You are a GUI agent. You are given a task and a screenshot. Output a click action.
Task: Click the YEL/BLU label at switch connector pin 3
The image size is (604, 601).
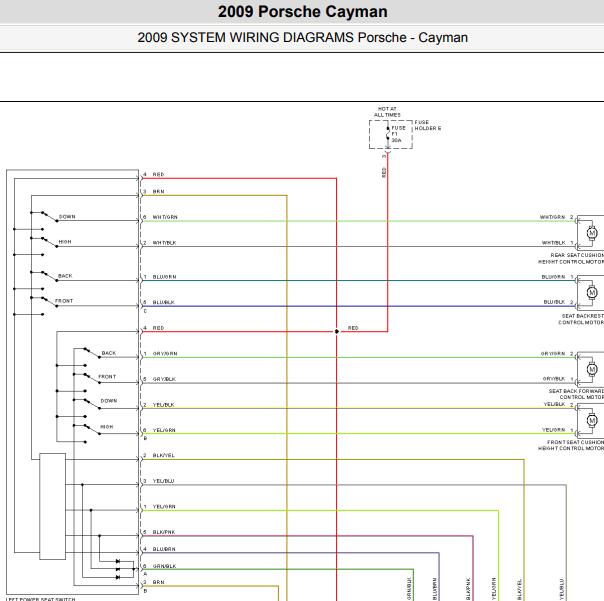click(x=163, y=481)
